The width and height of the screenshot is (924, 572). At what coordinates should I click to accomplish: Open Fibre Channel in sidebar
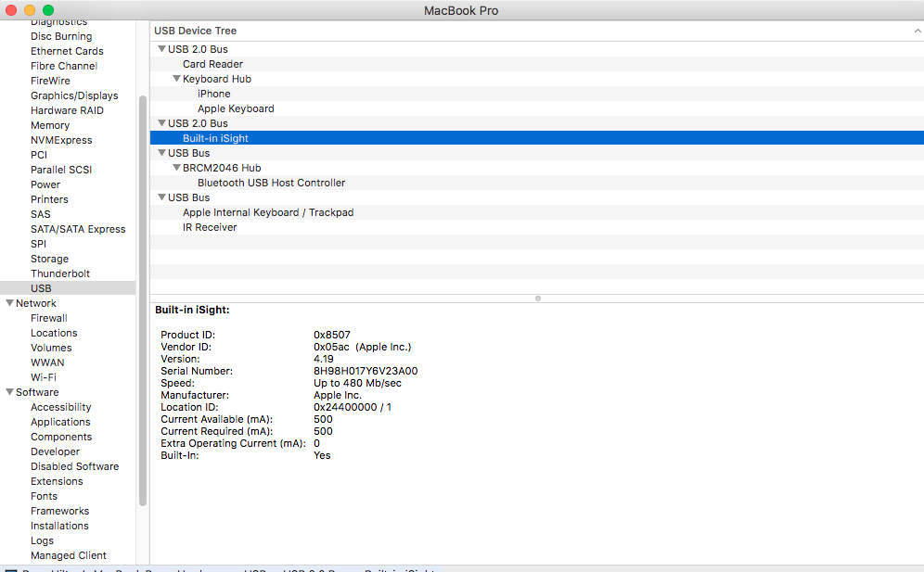[64, 66]
